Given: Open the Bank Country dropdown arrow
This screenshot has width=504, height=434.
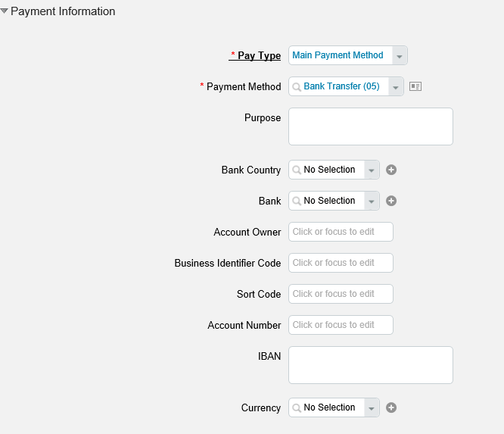Looking at the screenshot, I should [x=372, y=170].
